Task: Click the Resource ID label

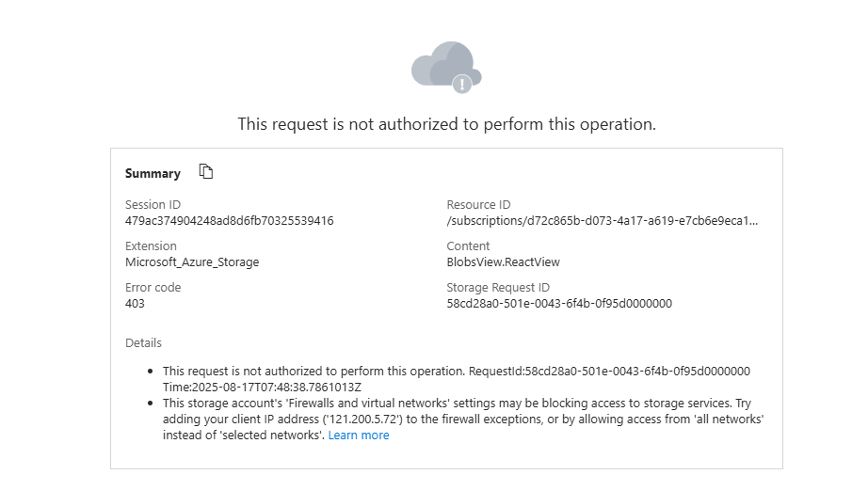Action: pos(478,205)
